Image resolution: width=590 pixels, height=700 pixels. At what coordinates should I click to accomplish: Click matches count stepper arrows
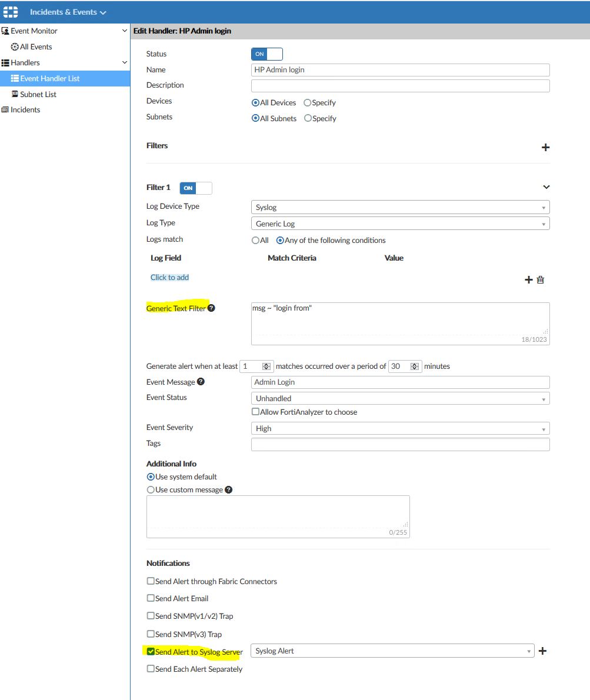click(266, 366)
